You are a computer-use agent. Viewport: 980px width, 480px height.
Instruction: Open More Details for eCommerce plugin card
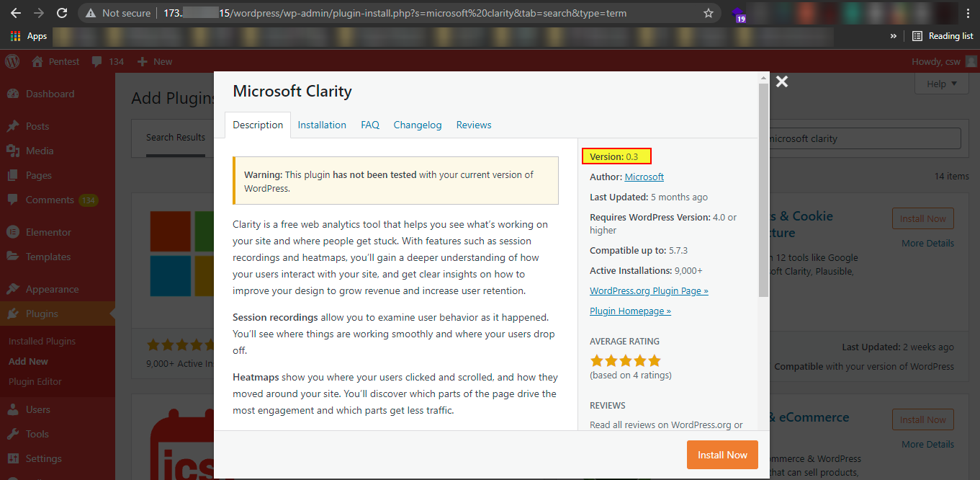pyautogui.click(x=927, y=444)
